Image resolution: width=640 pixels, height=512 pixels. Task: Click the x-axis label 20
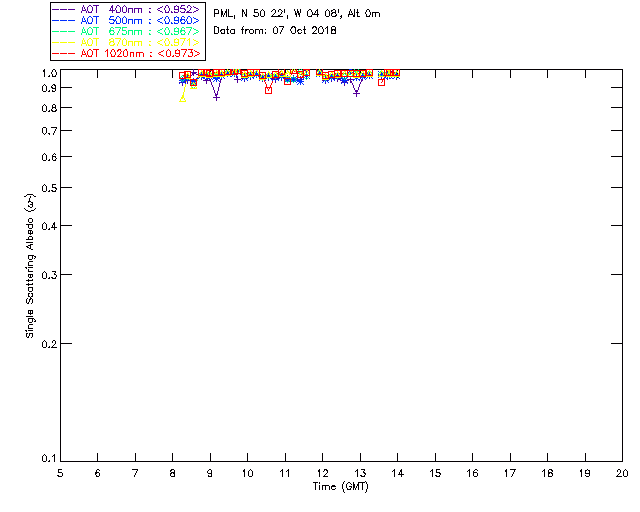click(x=622, y=473)
